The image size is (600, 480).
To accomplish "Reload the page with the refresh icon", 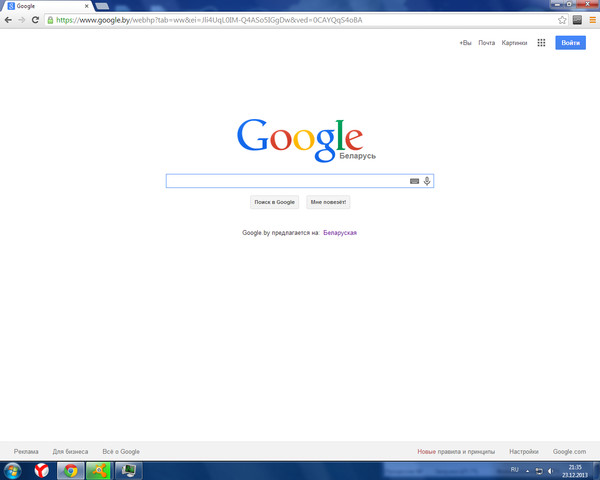I will point(35,20).
